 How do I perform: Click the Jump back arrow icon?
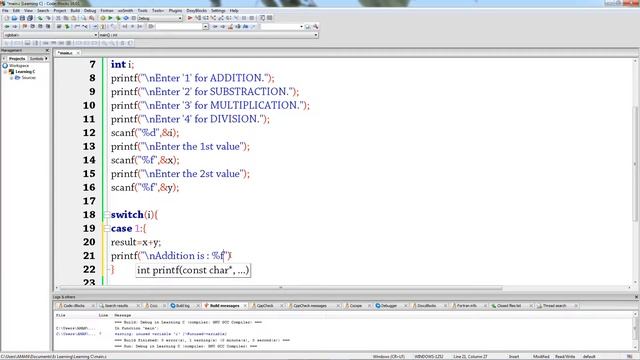(x=7, y=27)
